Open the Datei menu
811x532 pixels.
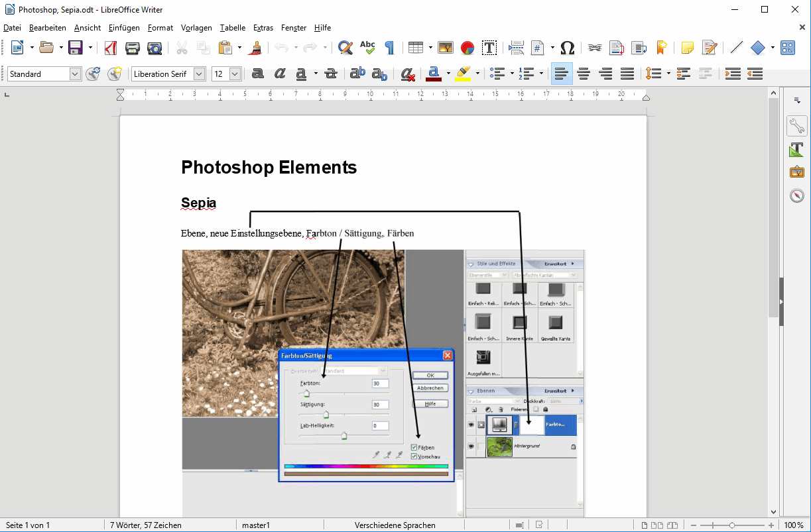point(12,28)
